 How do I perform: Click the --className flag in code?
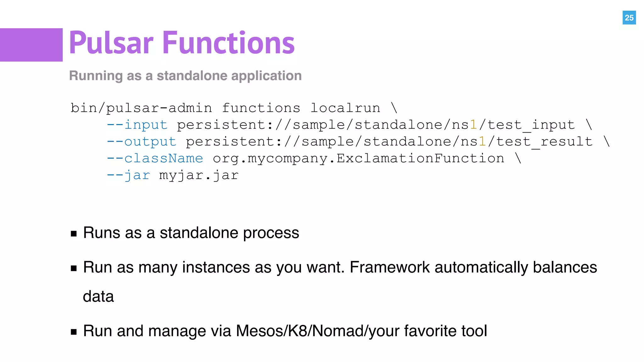coord(155,158)
